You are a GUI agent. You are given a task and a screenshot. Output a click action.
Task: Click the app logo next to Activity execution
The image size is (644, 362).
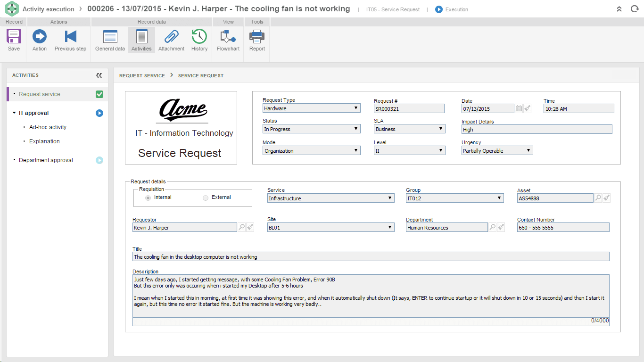pyautogui.click(x=12, y=9)
